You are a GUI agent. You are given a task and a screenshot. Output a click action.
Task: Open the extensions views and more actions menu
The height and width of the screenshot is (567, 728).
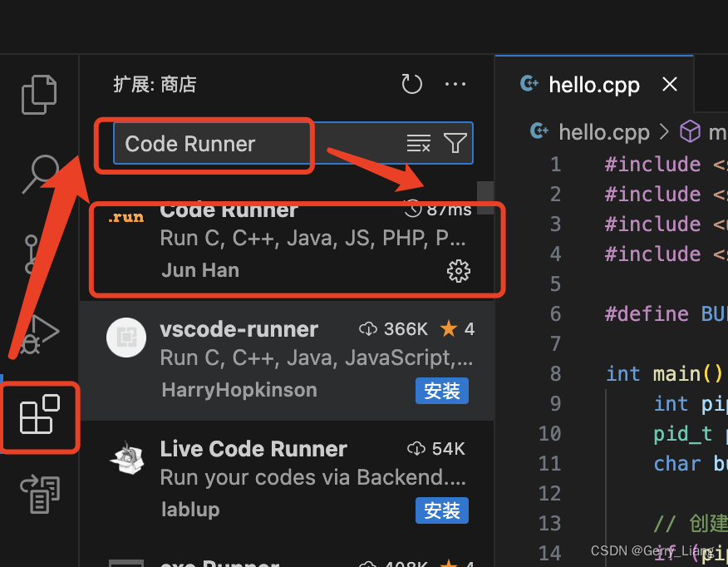(455, 84)
